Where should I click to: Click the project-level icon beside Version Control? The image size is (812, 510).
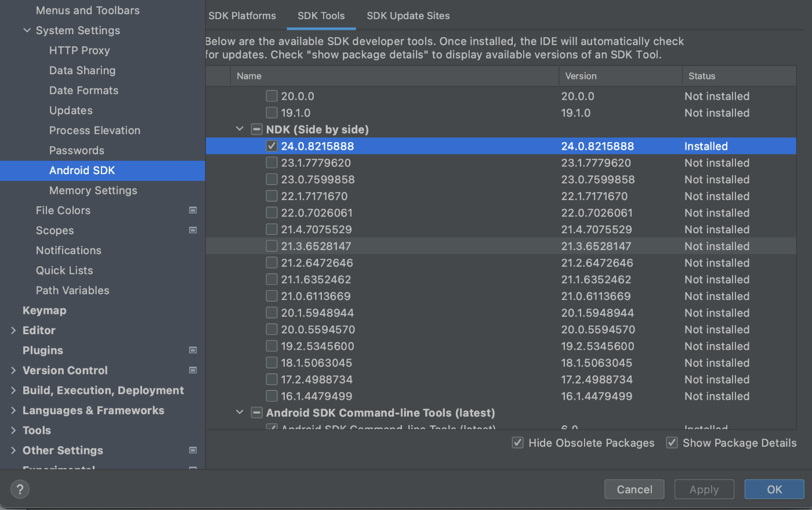point(193,370)
